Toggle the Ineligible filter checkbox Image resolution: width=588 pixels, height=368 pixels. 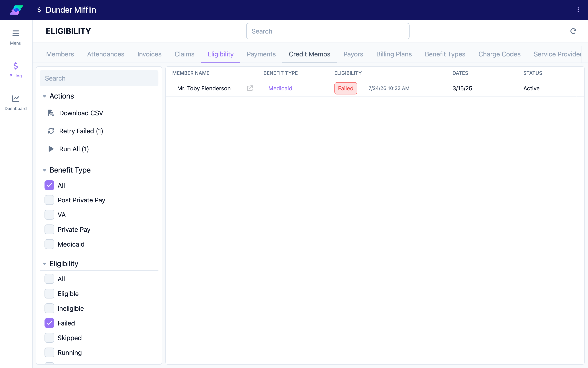(x=49, y=308)
